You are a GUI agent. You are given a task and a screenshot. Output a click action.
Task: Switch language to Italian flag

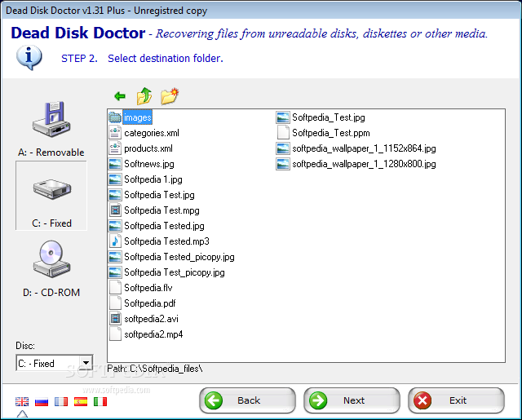(100, 402)
